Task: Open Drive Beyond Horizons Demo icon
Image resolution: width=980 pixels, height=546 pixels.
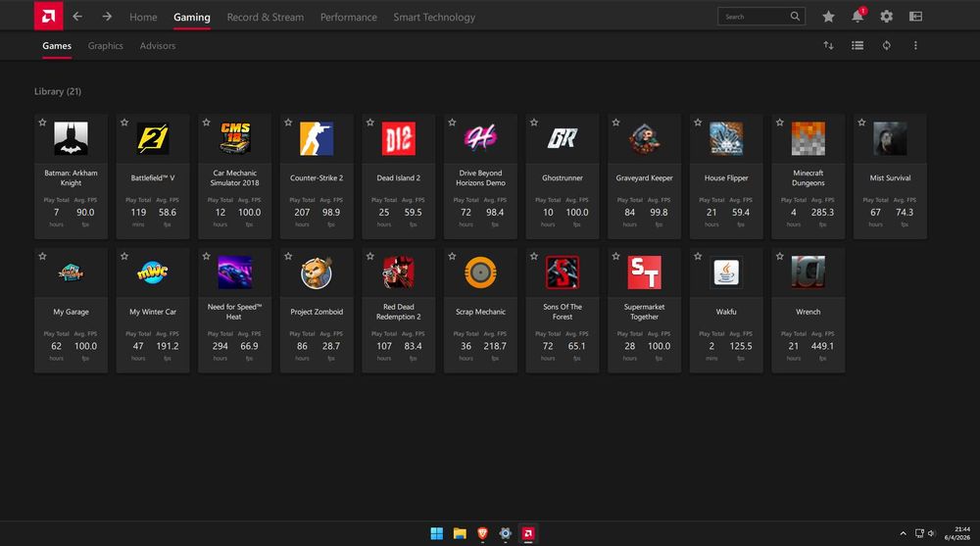Action: pyautogui.click(x=480, y=138)
